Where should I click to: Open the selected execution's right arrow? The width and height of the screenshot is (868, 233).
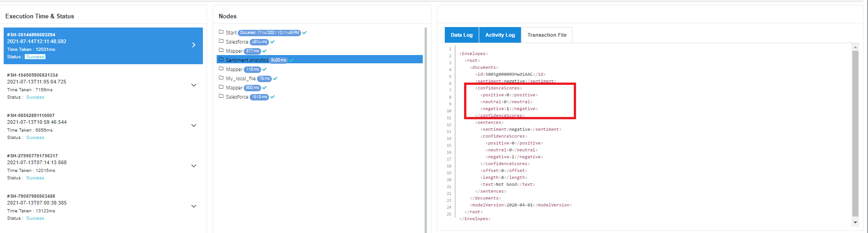(x=194, y=45)
